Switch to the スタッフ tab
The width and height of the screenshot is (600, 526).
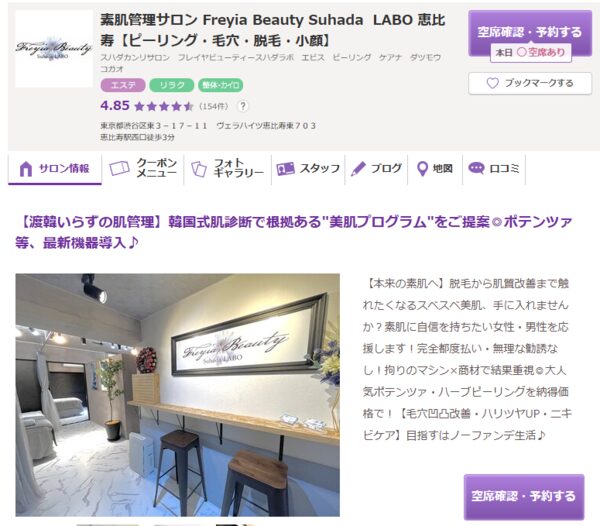tap(308, 169)
